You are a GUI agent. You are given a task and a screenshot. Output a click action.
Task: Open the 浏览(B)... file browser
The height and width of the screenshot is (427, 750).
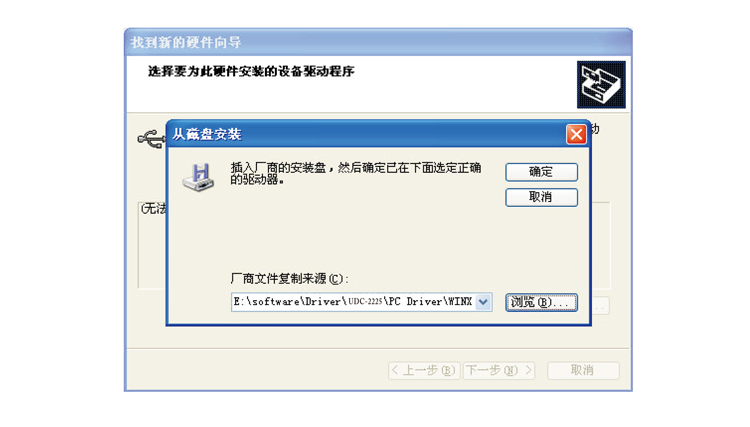point(541,302)
